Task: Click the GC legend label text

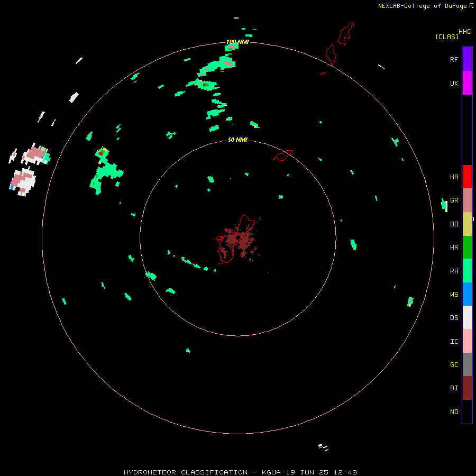Action: 454,365
